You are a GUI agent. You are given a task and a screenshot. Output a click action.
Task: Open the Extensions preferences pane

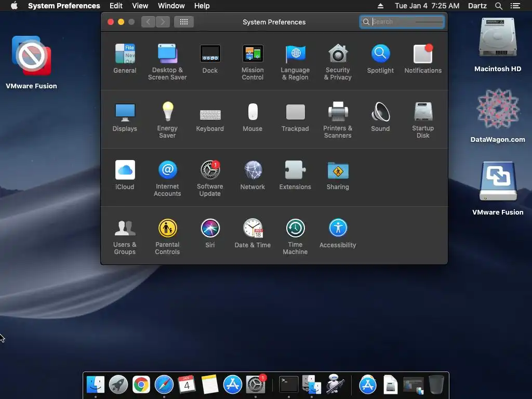coord(295,175)
